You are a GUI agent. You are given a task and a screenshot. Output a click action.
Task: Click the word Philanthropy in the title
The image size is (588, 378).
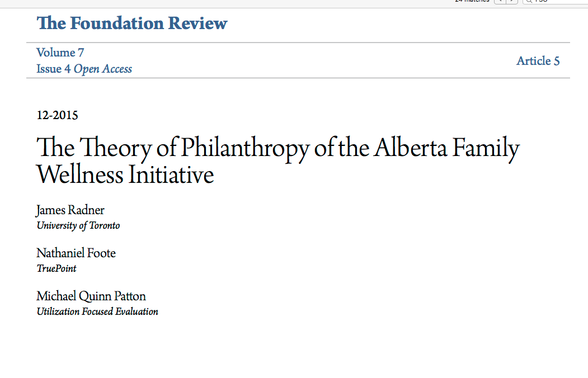pyautogui.click(x=246, y=148)
